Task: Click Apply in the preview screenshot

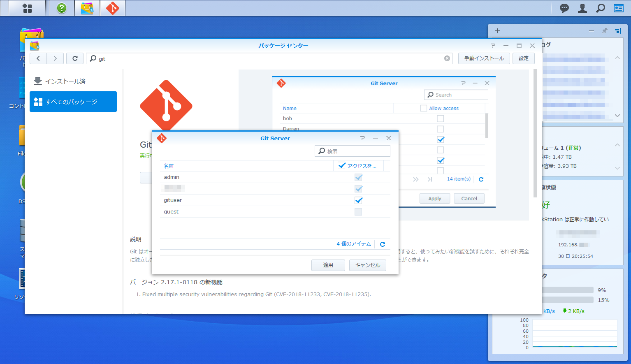Action: pos(435,199)
